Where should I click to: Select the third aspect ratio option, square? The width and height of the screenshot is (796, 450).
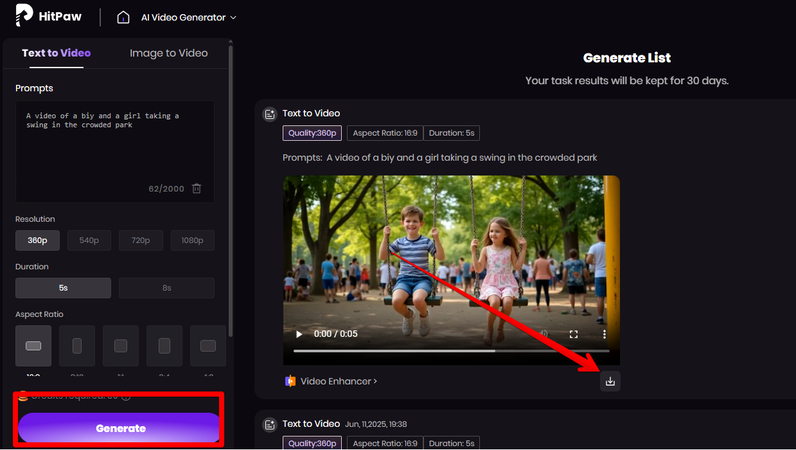coord(121,346)
